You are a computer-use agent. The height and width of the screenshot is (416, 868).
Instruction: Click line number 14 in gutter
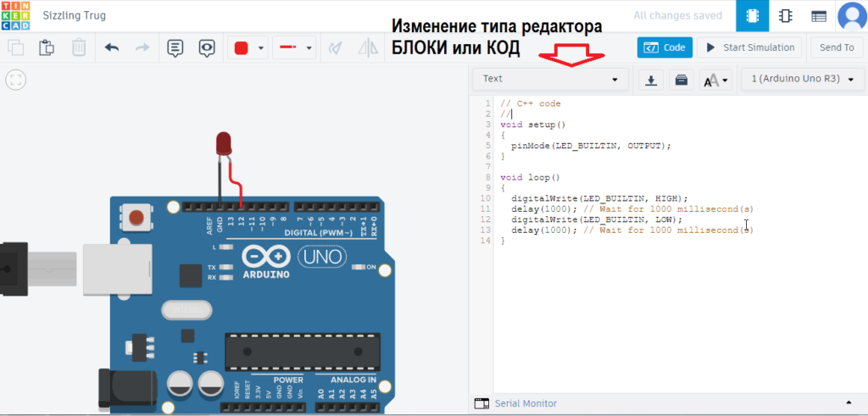[x=486, y=241]
